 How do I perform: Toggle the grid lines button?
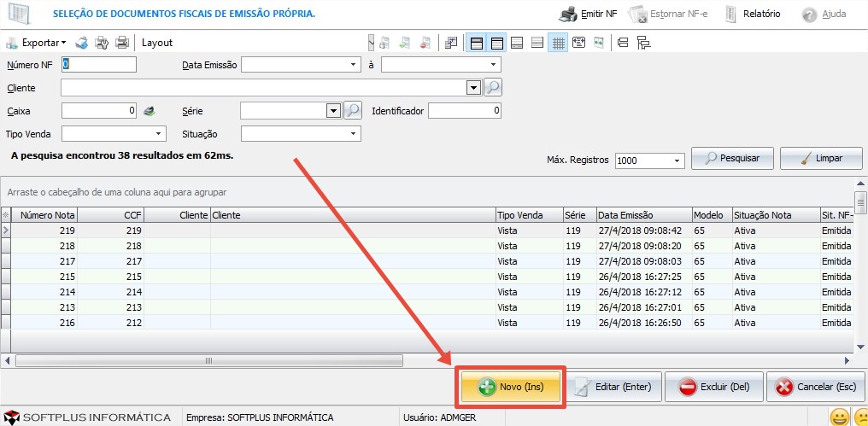[x=558, y=43]
